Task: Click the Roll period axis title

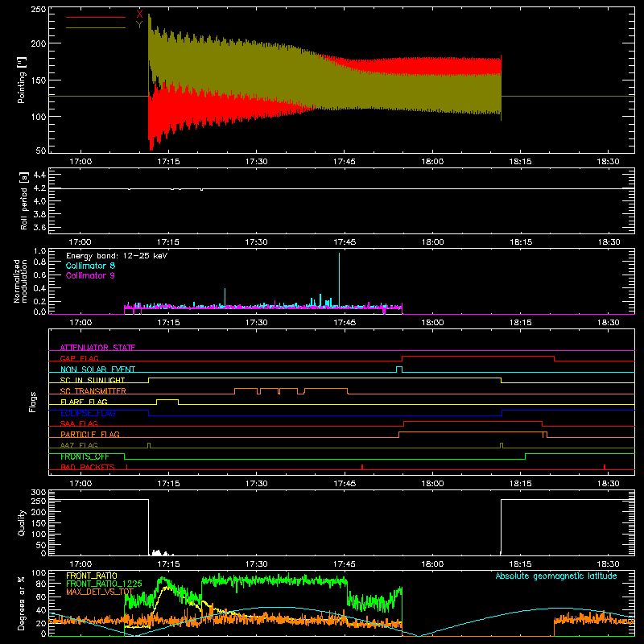Action: (23, 200)
